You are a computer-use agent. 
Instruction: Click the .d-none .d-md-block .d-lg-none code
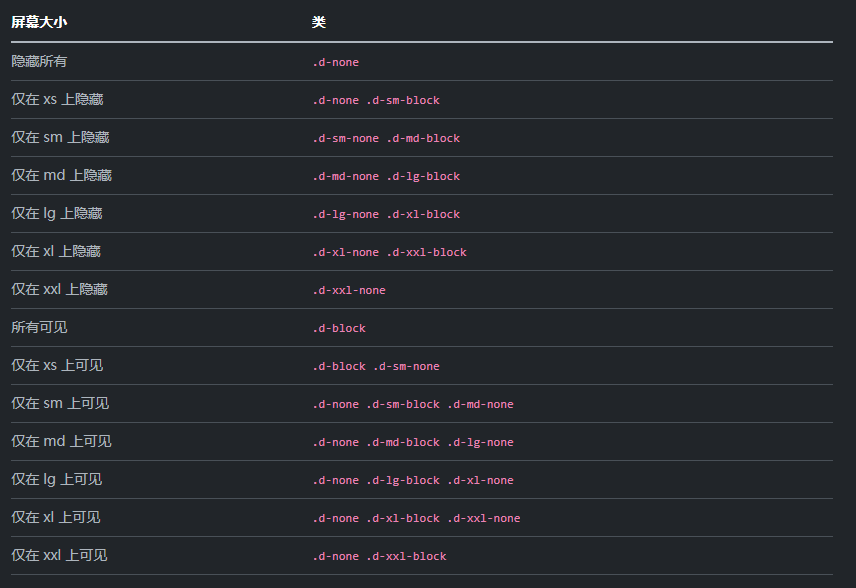413,442
